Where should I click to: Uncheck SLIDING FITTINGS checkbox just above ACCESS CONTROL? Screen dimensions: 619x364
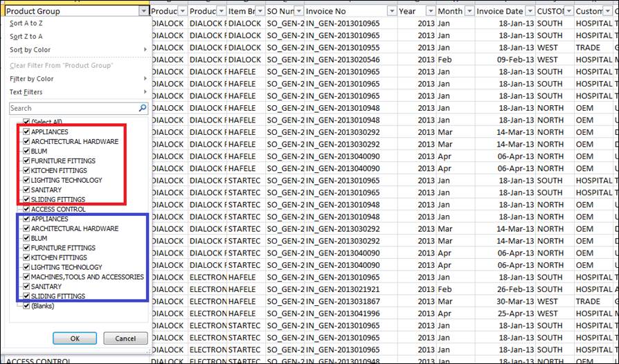(x=26, y=199)
